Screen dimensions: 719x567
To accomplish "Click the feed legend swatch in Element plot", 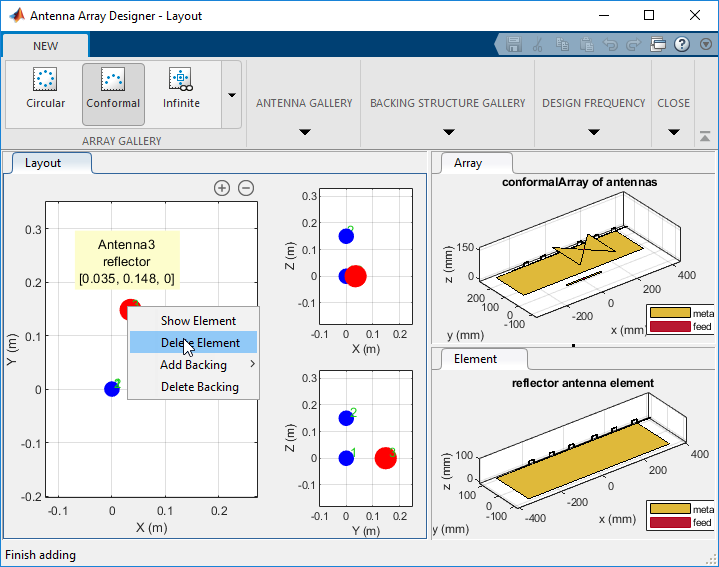I will (x=670, y=522).
